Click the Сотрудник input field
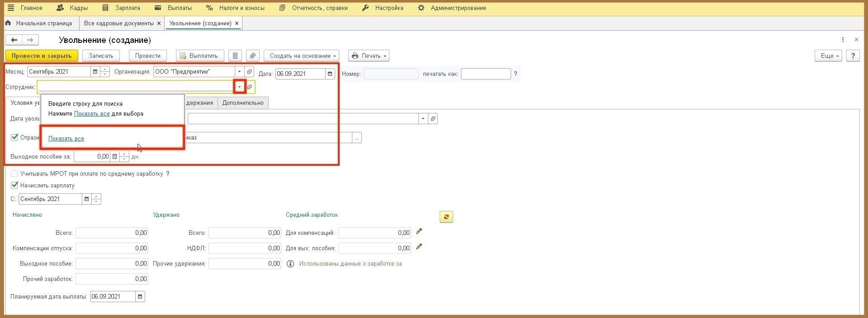 (136, 87)
